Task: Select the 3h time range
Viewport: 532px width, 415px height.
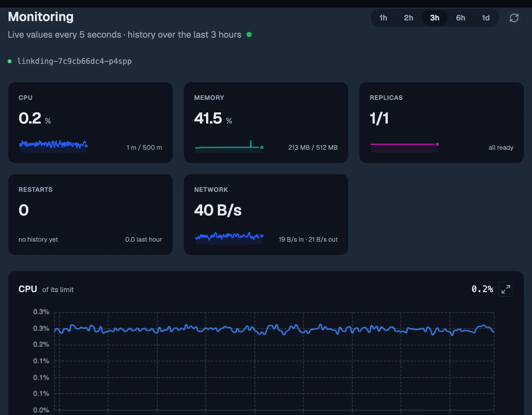Action: point(434,18)
